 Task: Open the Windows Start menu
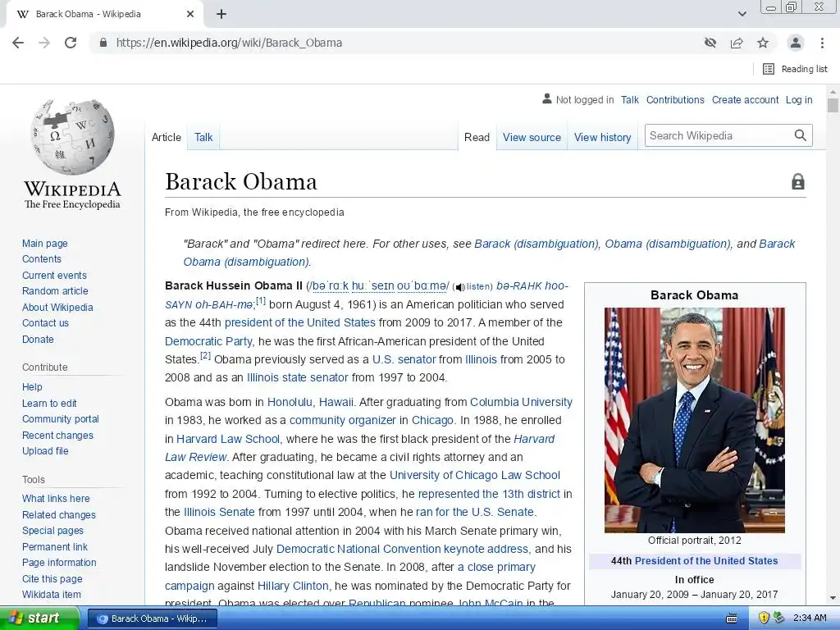(x=39, y=619)
